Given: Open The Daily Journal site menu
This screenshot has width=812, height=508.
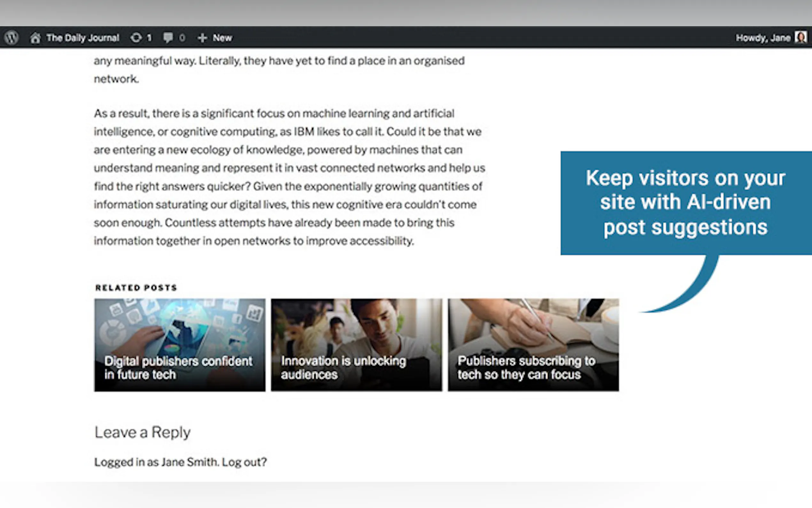Looking at the screenshot, I should (x=82, y=38).
